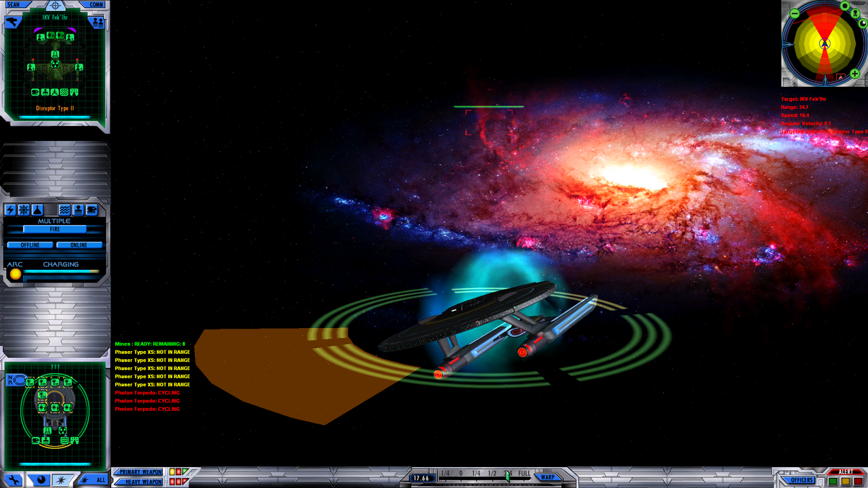The image size is (868, 488).
Task: Click the FIRE button
Action: [x=54, y=230]
